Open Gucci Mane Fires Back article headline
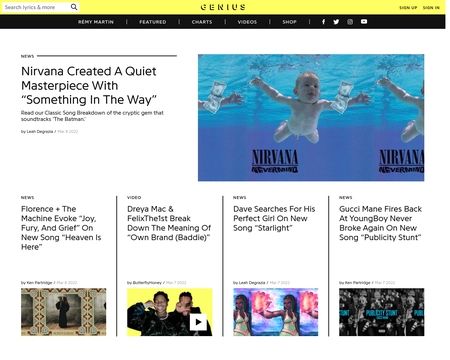 click(380, 223)
